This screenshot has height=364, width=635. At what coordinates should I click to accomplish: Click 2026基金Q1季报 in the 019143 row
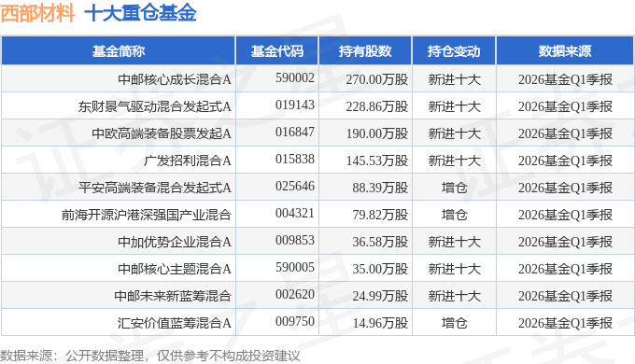(565, 106)
